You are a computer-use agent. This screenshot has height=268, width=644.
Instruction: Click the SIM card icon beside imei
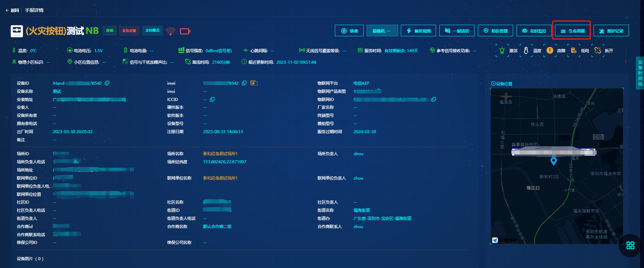coord(254,83)
